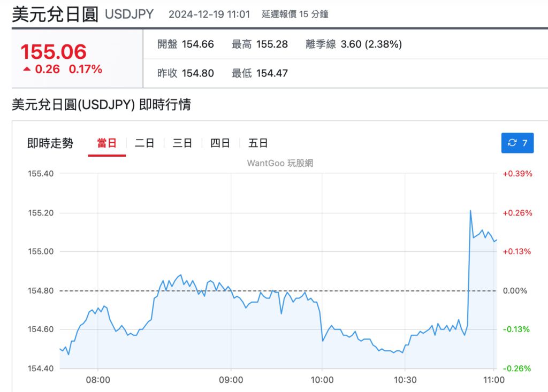Click the highest spike peak on the chart line

[x=470, y=211]
